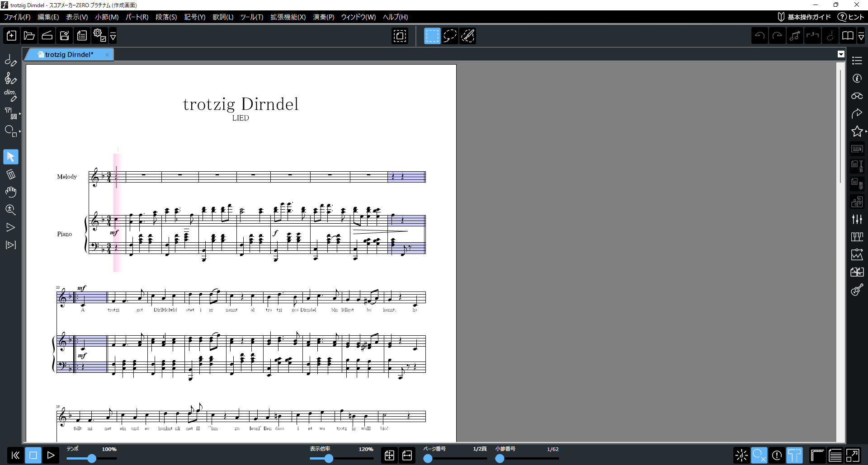
Task: Save the score with the disk icon
Action: pos(65,36)
